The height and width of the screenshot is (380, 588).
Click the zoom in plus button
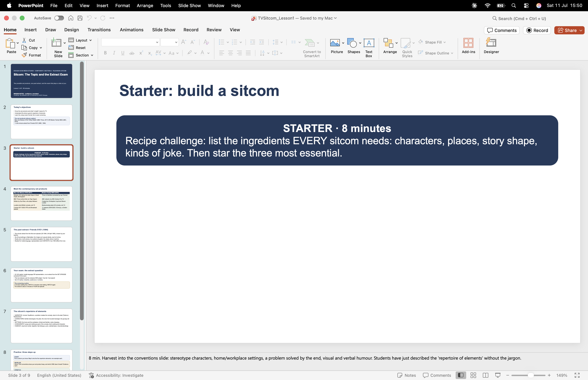pyautogui.click(x=549, y=375)
